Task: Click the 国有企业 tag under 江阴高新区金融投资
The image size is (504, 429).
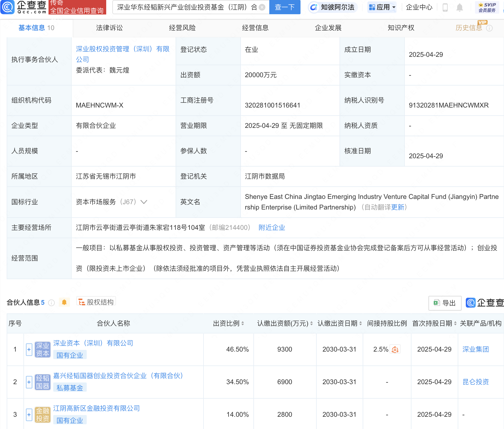Action: click(70, 420)
